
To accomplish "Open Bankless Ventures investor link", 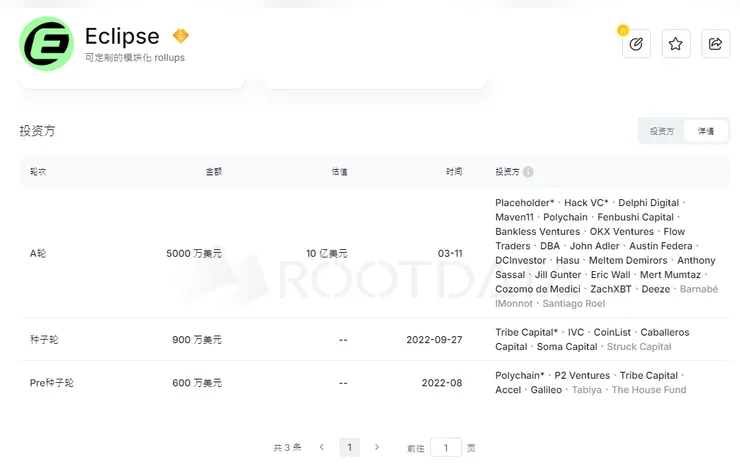I will pyautogui.click(x=538, y=232).
